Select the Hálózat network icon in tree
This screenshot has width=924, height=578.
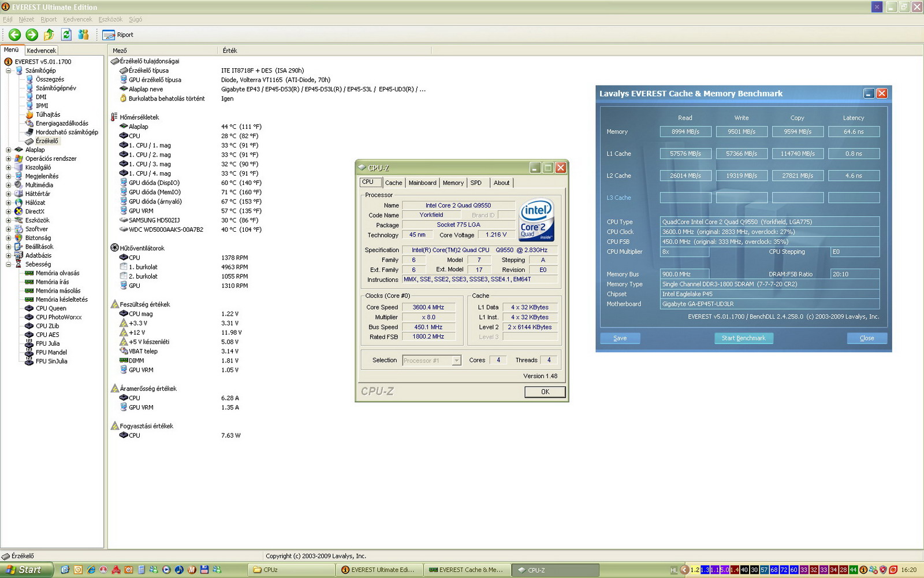[x=18, y=202]
